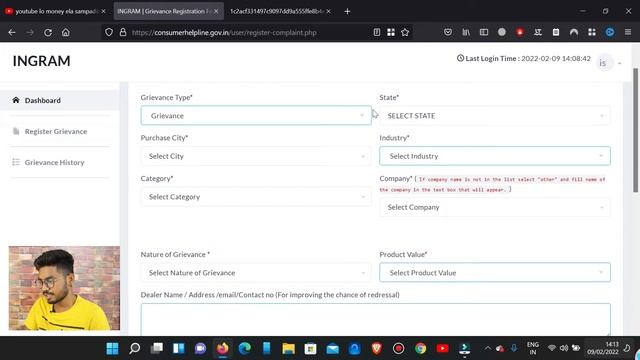640x360 pixels.
Task: Expand the Select Category dropdown
Action: pos(256,197)
